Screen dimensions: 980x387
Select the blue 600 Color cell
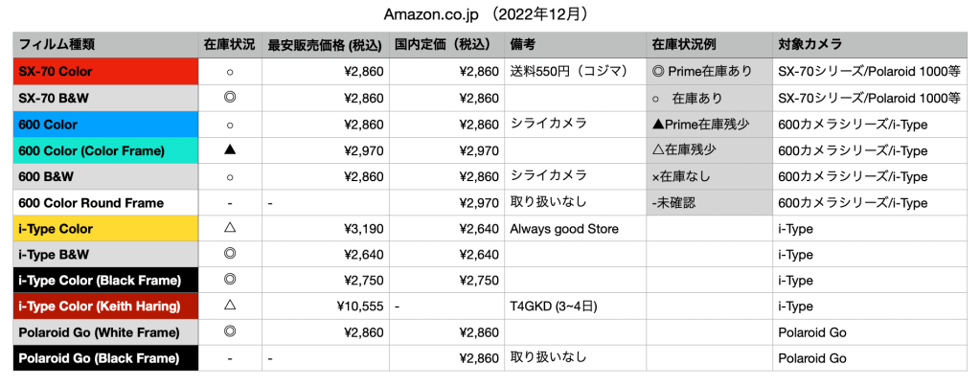pyautogui.click(x=105, y=125)
